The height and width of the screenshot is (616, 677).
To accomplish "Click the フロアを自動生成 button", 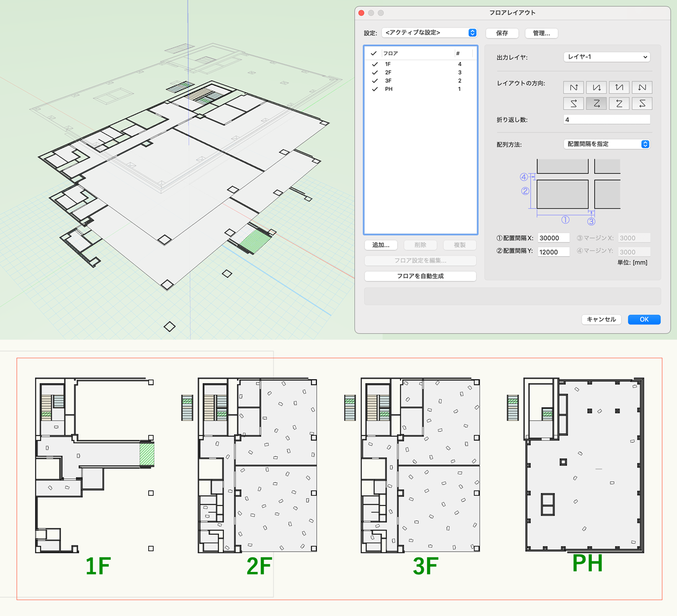I will [420, 276].
